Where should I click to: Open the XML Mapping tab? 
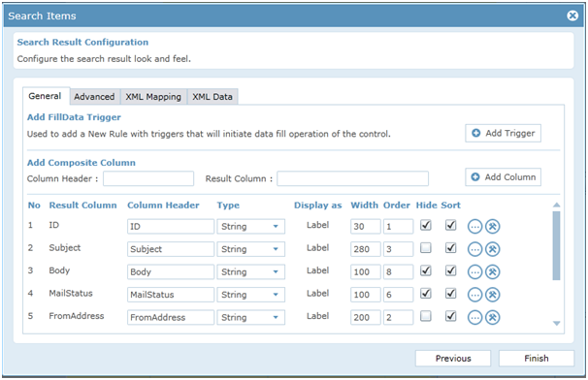(x=153, y=97)
